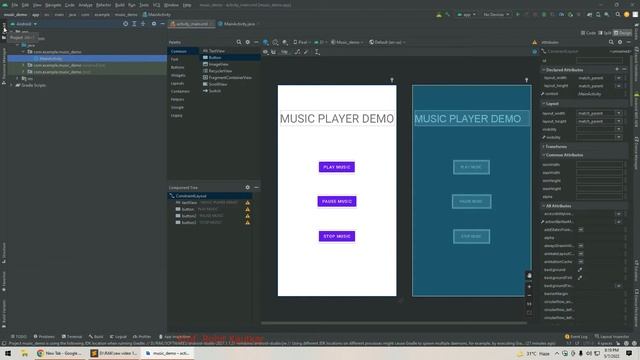640x360 pixels.
Task: Click the collapse all icon in Project panel
Action: point(143,24)
